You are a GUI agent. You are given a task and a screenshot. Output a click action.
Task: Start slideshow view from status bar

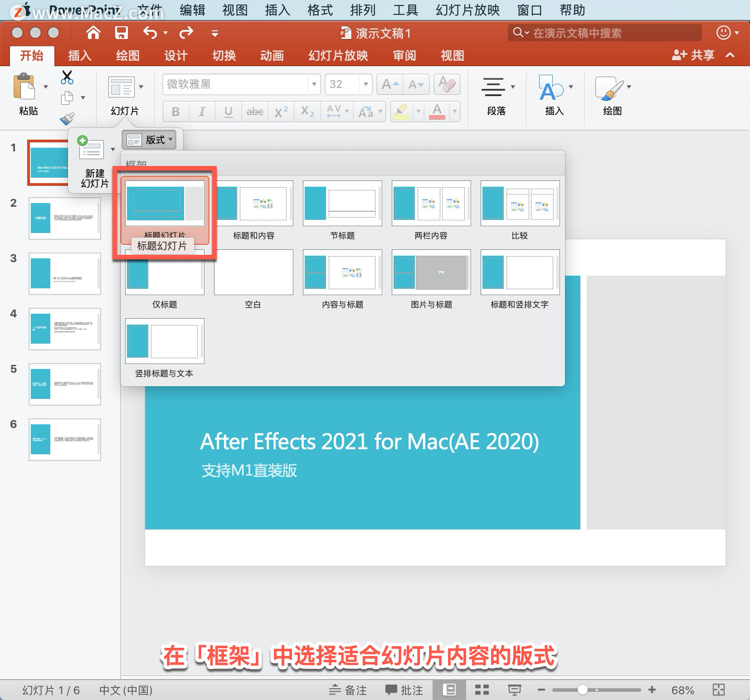tap(514, 690)
